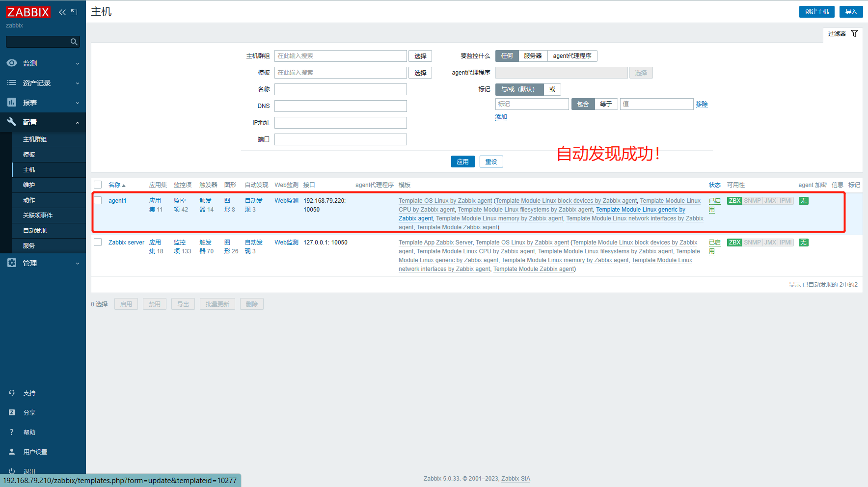
Task: Select 任何 monitored-by option
Action: (x=507, y=56)
